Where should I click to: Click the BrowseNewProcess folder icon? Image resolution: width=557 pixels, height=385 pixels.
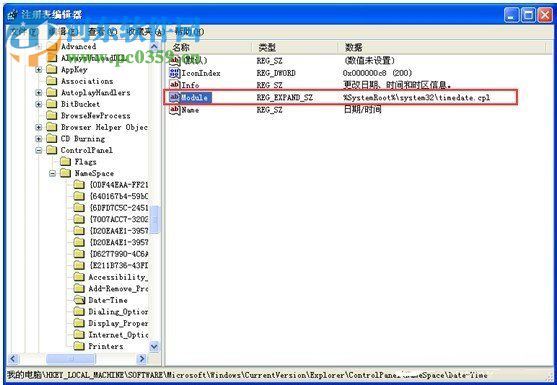pos(52,115)
